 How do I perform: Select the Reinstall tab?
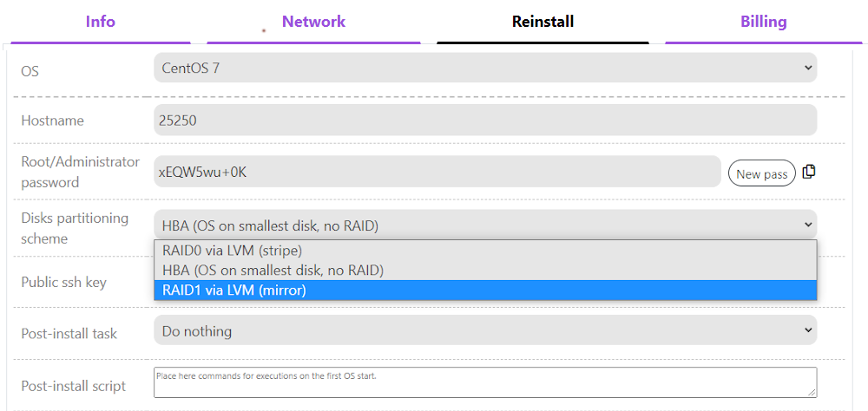point(542,22)
